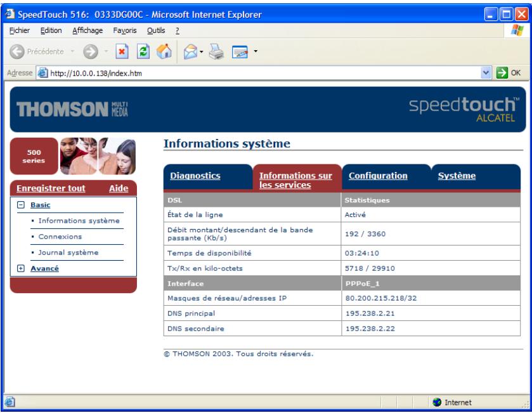
Task: Open the Forward button history dropdown
Action: tap(106, 51)
